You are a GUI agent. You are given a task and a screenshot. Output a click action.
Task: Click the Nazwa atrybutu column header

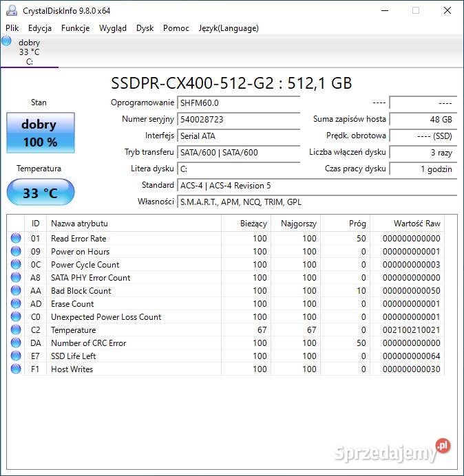(x=134, y=224)
